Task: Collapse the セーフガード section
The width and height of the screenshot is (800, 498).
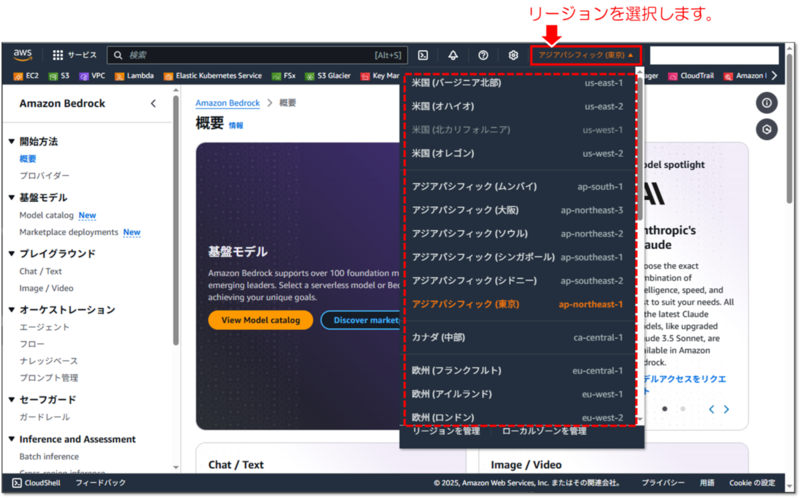Action: [11, 399]
